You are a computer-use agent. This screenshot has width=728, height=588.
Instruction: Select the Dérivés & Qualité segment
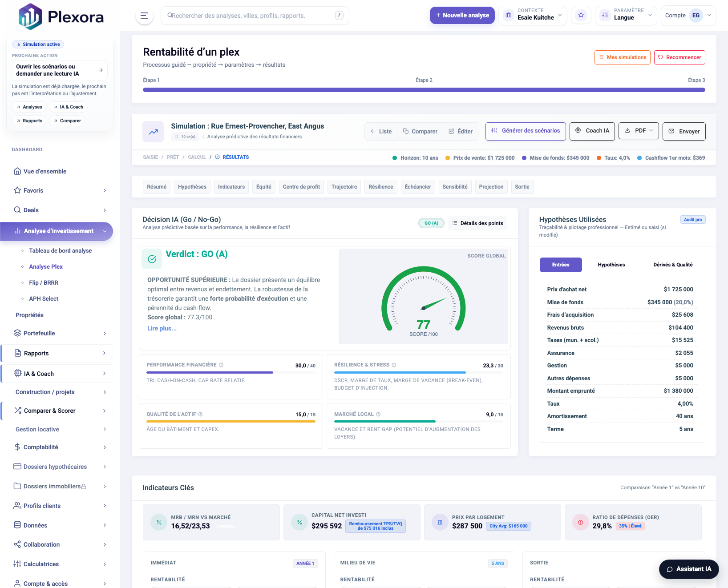tap(672, 265)
